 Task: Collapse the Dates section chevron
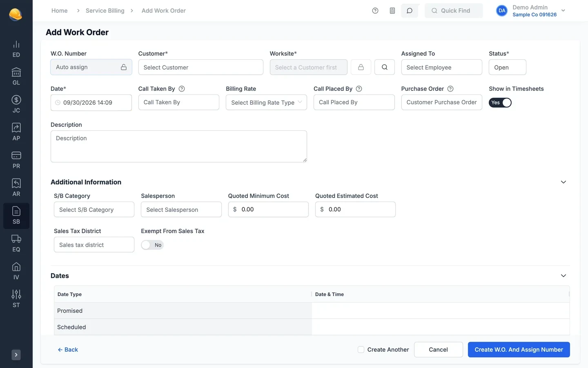pyautogui.click(x=563, y=276)
